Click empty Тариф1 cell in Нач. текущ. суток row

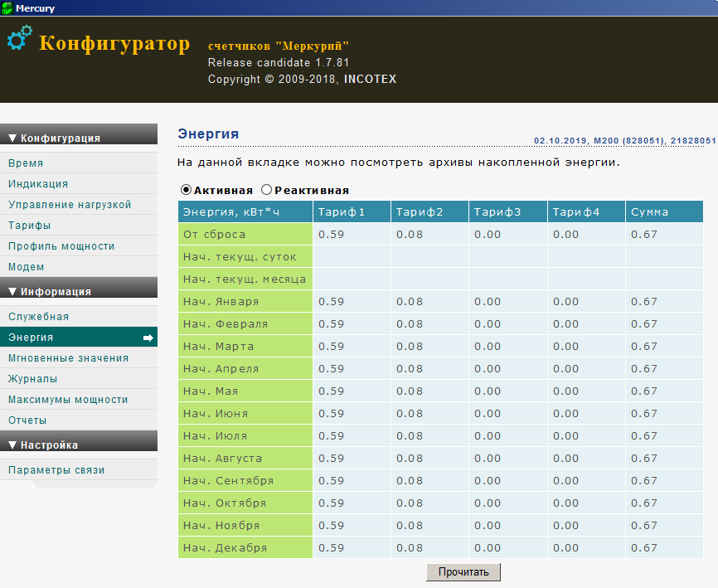point(352,256)
